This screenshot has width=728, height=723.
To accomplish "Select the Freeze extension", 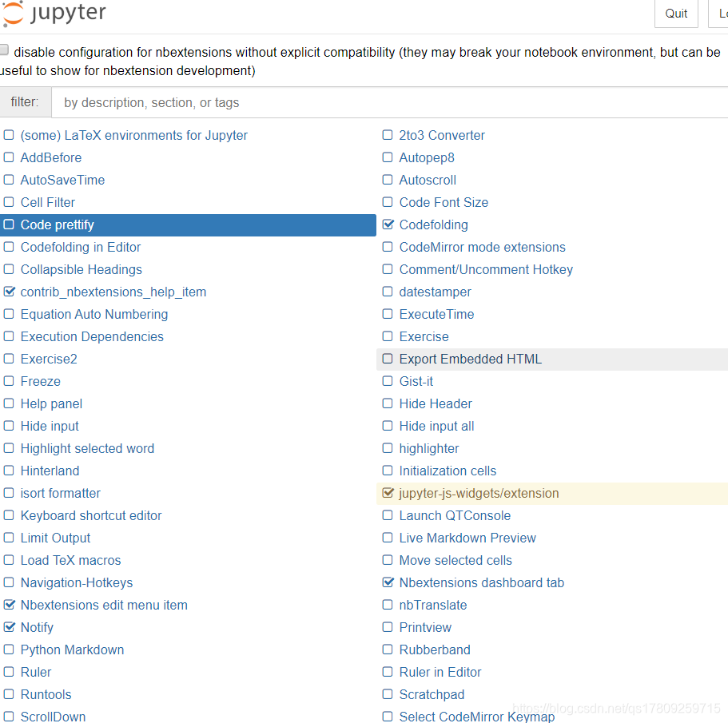I will [x=41, y=381].
